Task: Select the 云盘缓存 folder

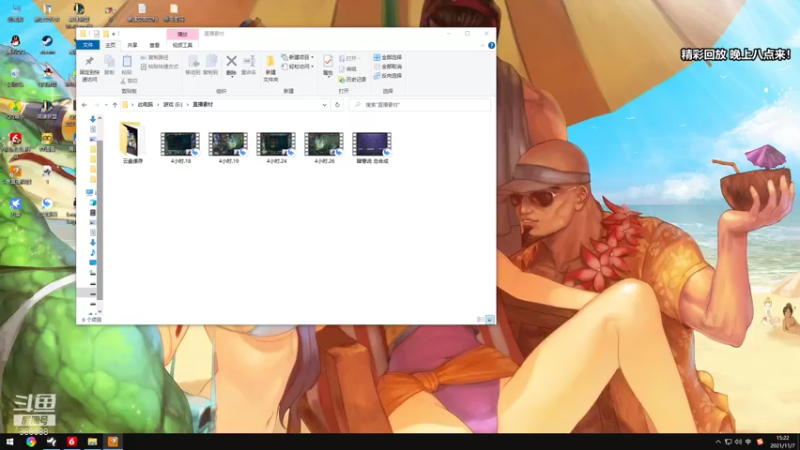Action: (x=133, y=143)
